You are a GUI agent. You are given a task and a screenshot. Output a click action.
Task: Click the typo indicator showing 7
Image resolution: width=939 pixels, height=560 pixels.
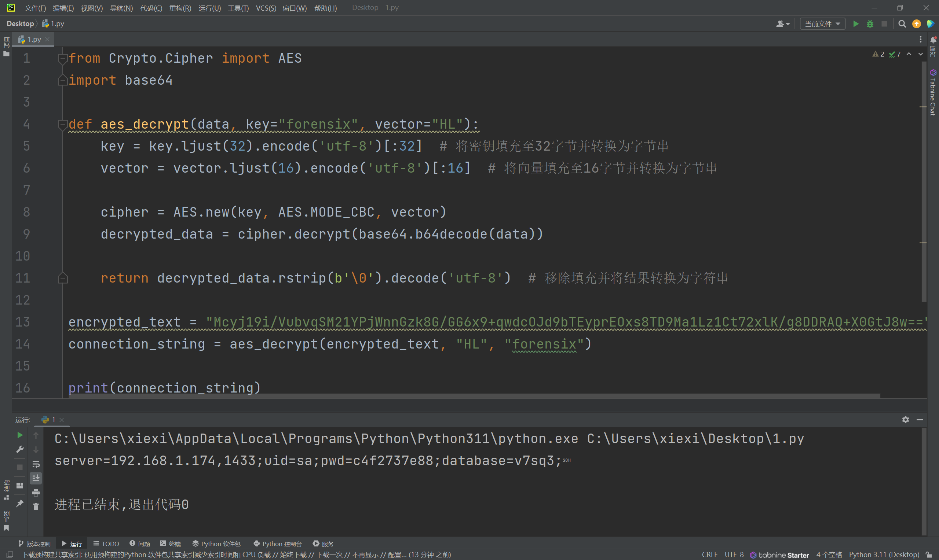(x=895, y=54)
